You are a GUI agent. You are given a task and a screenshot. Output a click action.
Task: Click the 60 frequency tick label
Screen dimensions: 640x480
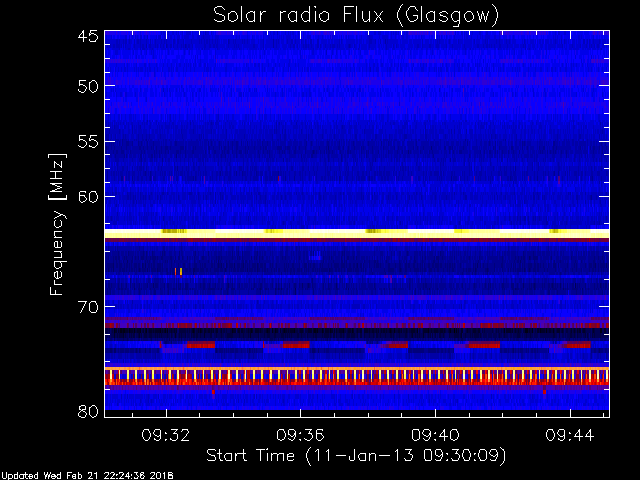click(88, 196)
